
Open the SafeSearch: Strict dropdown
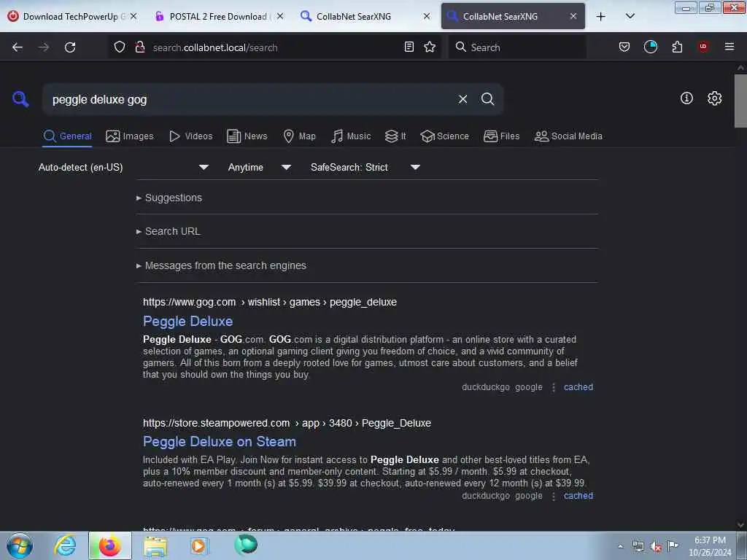point(365,167)
